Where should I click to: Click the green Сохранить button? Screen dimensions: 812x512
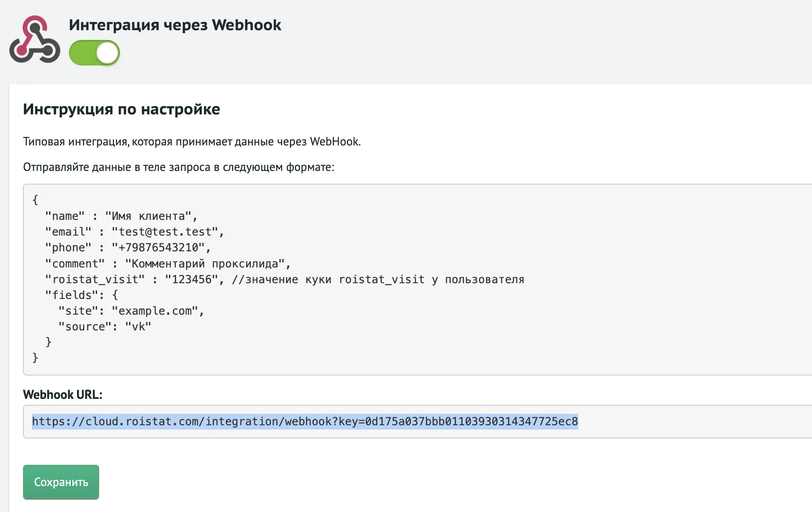click(61, 482)
